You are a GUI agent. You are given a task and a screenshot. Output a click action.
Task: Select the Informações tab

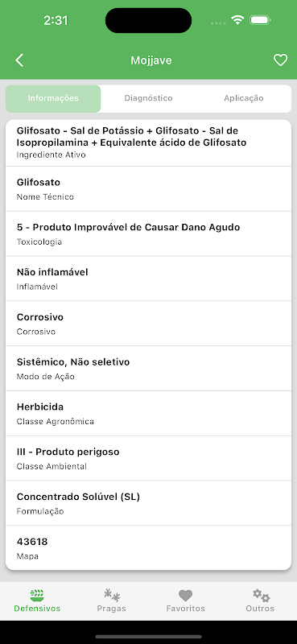(53, 98)
